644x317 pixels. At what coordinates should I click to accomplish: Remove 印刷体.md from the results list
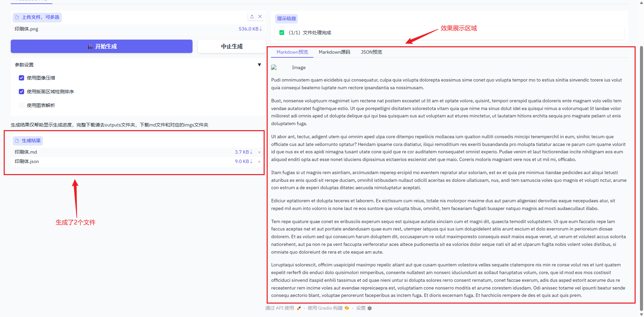pos(259,152)
